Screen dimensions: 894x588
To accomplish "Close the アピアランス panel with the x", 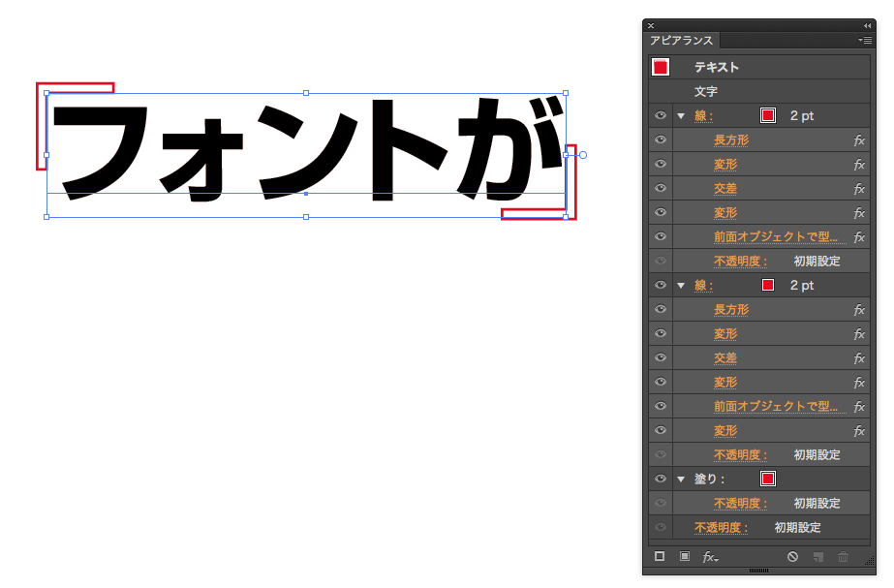I will coord(651,25).
